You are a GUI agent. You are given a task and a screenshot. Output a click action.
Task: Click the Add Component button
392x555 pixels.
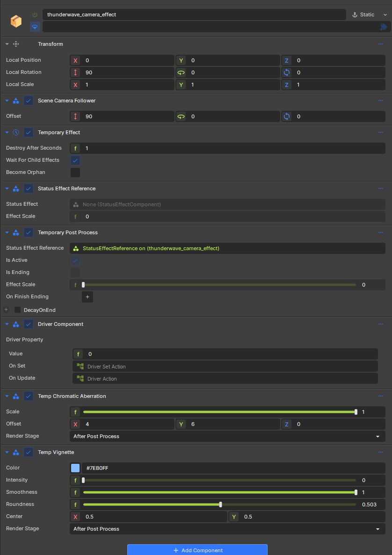point(197,550)
